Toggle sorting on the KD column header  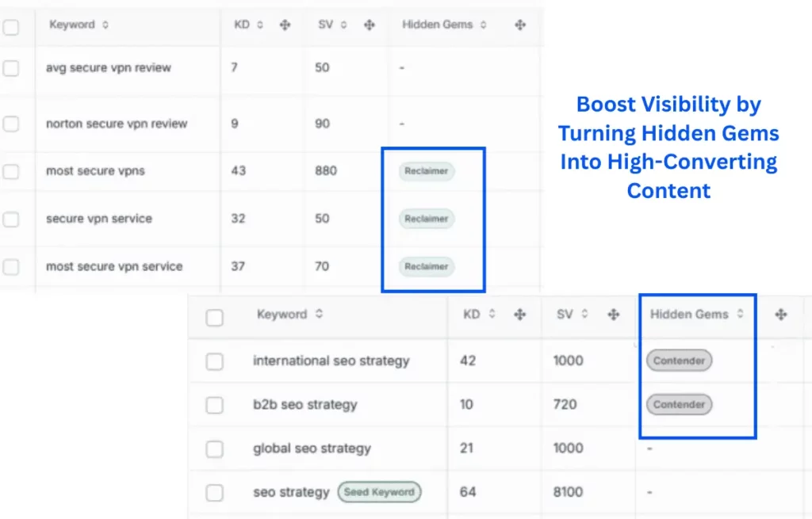[x=262, y=25]
